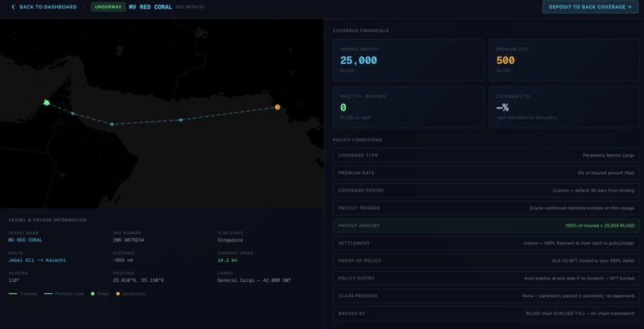
Task: Click Coverage Financials section heading
Action: [x=360, y=31]
